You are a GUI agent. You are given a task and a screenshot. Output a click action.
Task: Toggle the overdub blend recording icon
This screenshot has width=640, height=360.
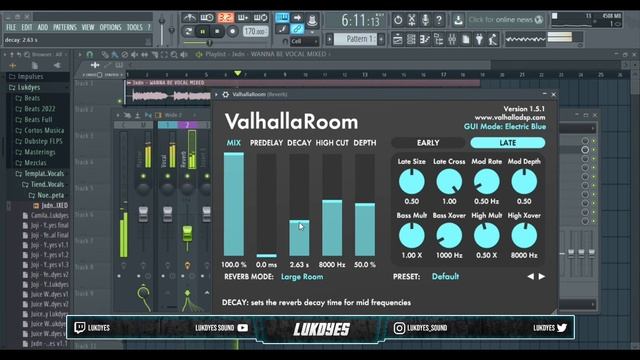click(x=242, y=18)
